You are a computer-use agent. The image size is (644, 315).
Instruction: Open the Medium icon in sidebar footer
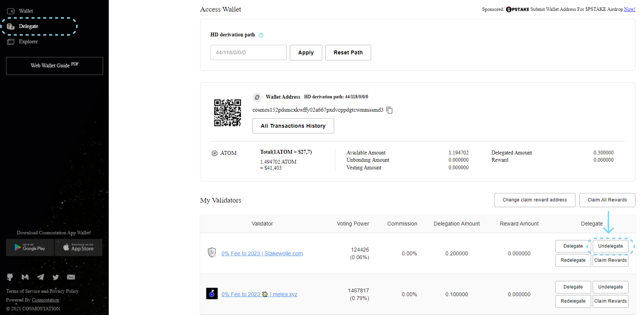25,277
